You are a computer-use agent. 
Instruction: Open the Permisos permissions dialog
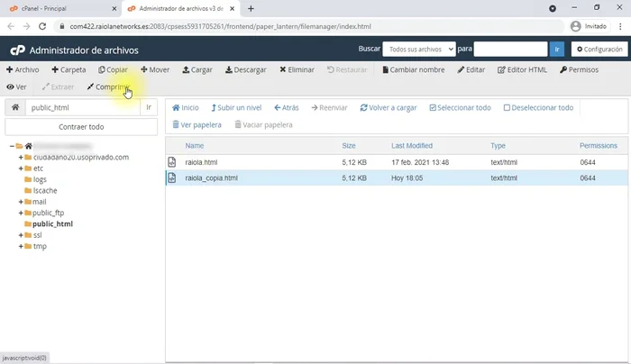[579, 69]
